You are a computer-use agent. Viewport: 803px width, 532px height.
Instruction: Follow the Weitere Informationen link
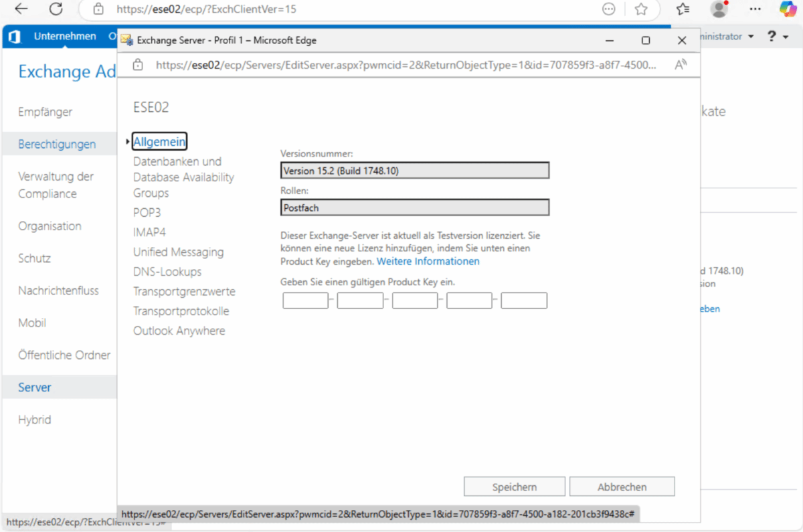(x=428, y=261)
